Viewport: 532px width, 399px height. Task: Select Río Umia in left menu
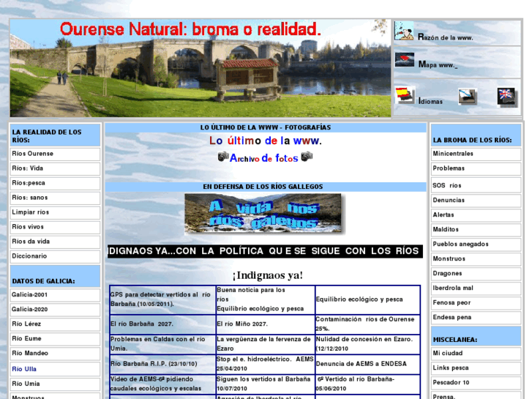coord(55,384)
